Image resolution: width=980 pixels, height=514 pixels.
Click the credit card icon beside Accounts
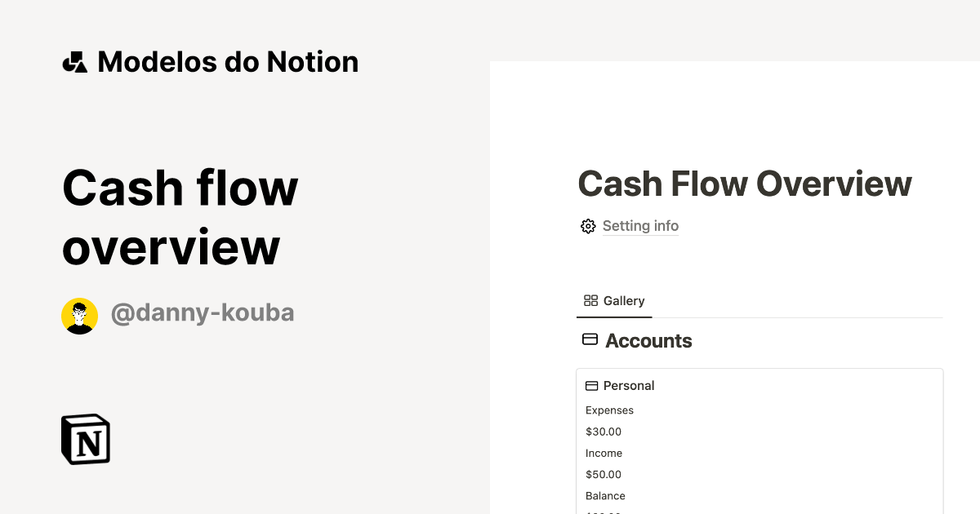[590, 339]
